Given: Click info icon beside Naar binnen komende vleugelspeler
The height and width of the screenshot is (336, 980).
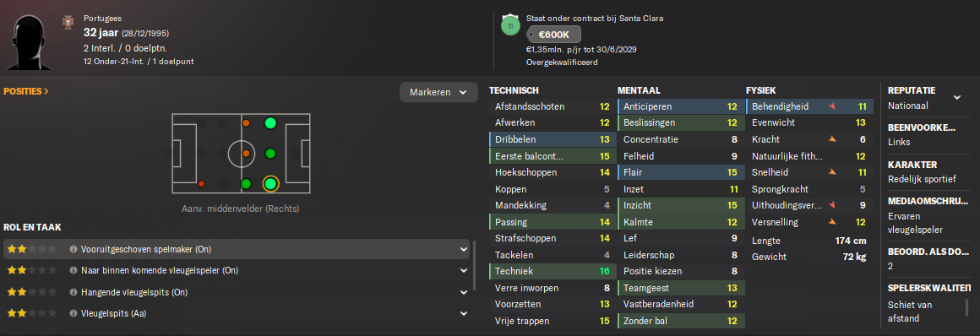Looking at the screenshot, I should coord(73,270).
